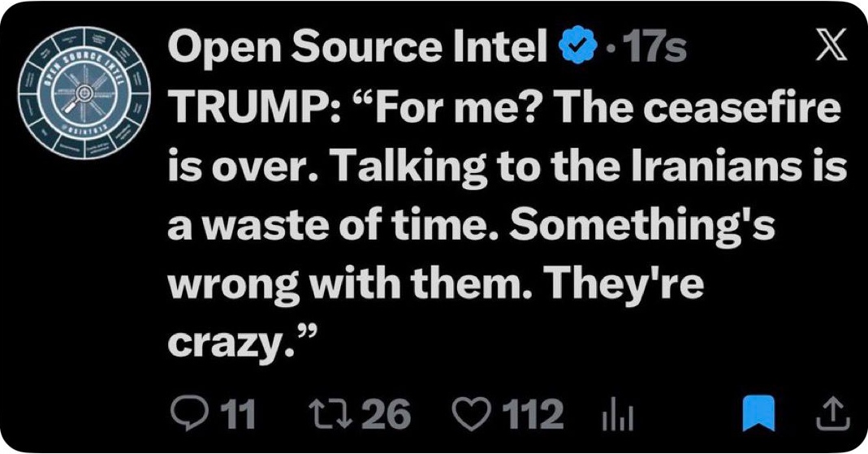Click the repost count 26
This screenshot has width=868, height=454.
pos(385,415)
